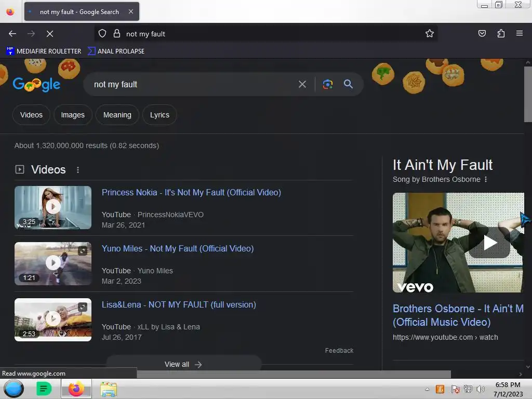Open the volume speaker tray icon

pos(480,389)
